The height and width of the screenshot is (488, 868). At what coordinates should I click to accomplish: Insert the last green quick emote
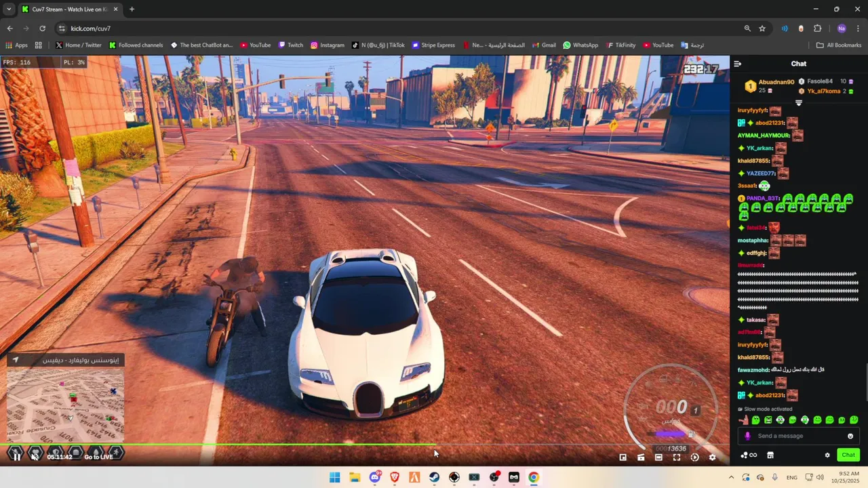pyautogui.click(x=854, y=420)
